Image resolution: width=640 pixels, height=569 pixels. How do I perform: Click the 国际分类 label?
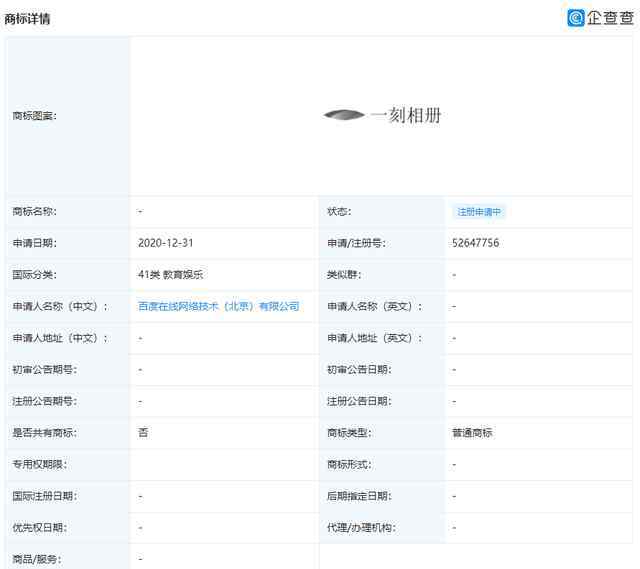click(35, 275)
